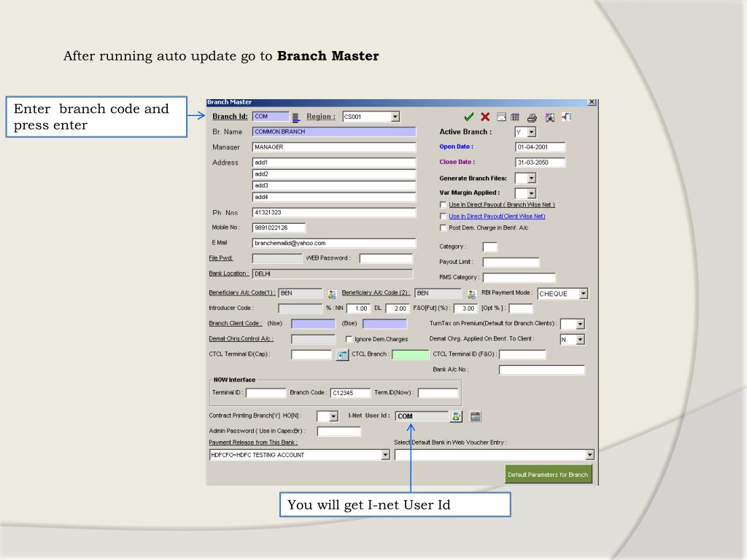Click the green checkmark save icon
Image resolution: width=747 pixels, height=560 pixels.
469,117
